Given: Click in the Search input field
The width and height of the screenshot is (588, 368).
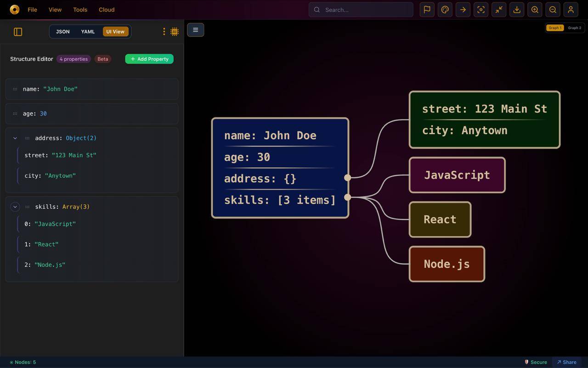Looking at the screenshot, I should coord(361,10).
